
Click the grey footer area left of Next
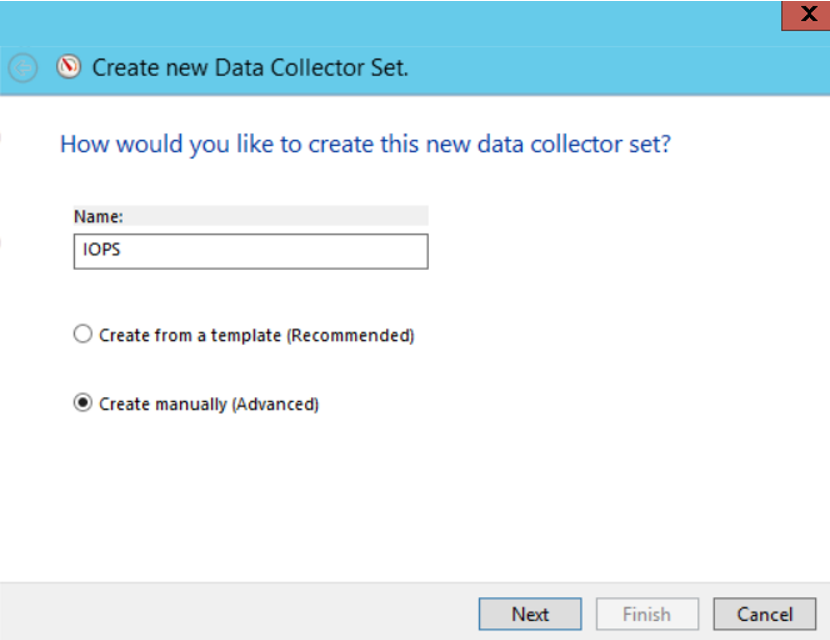click(x=238, y=613)
